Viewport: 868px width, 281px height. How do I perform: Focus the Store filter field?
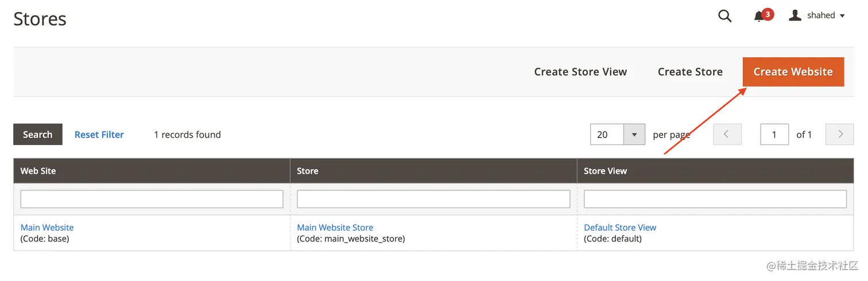pos(433,199)
